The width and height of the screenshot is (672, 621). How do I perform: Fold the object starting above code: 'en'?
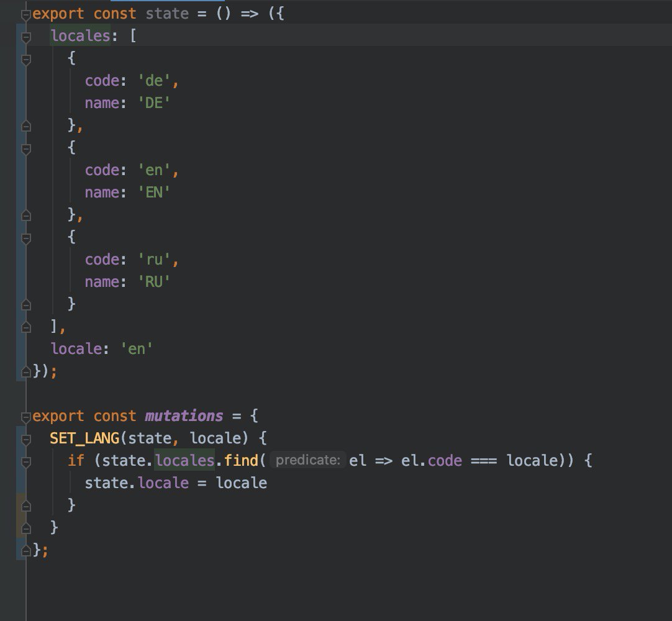26,148
